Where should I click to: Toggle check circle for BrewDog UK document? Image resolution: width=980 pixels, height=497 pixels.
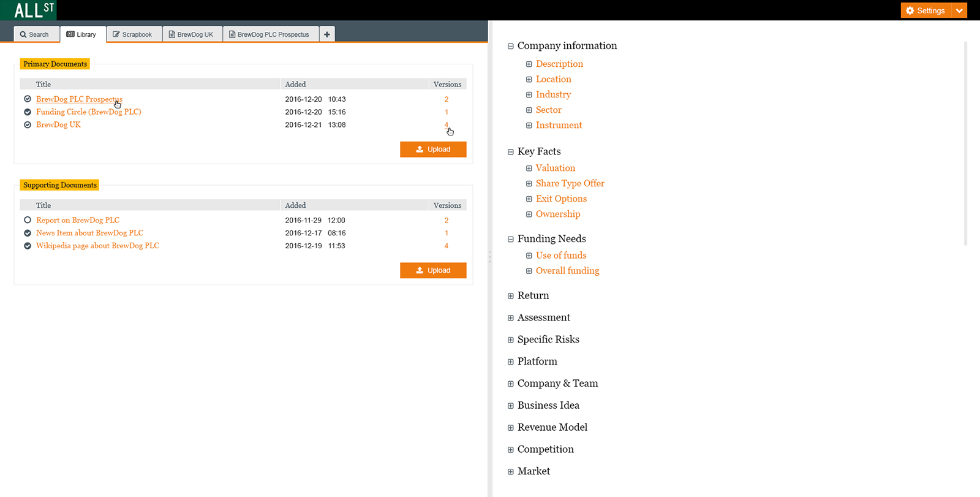pyautogui.click(x=28, y=124)
